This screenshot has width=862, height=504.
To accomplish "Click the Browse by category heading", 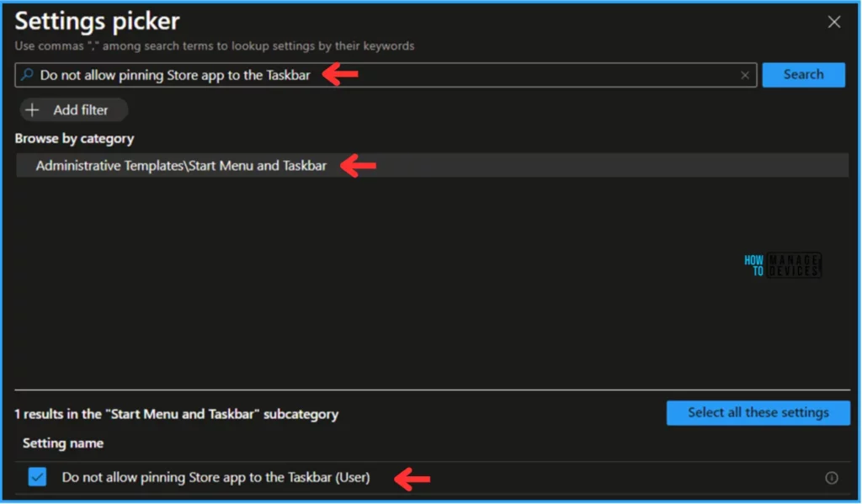I will click(74, 138).
